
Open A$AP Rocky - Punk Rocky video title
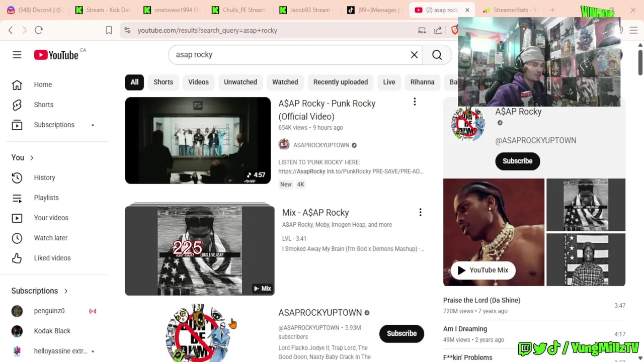[327, 110]
